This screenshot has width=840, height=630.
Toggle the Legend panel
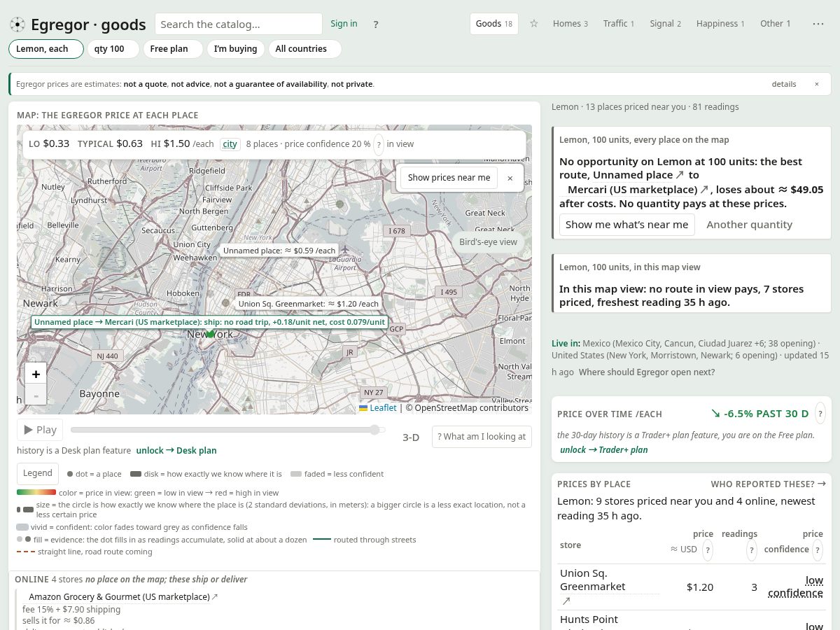(x=38, y=473)
